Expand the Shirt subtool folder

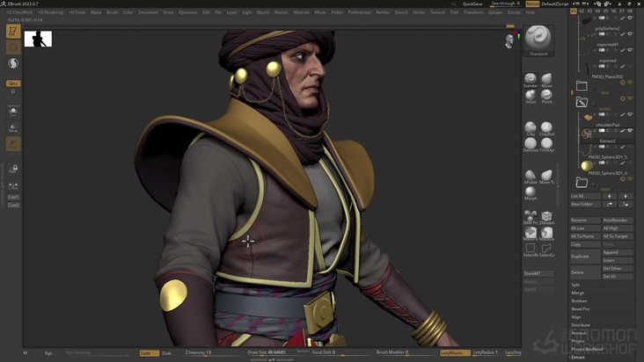tap(582, 182)
